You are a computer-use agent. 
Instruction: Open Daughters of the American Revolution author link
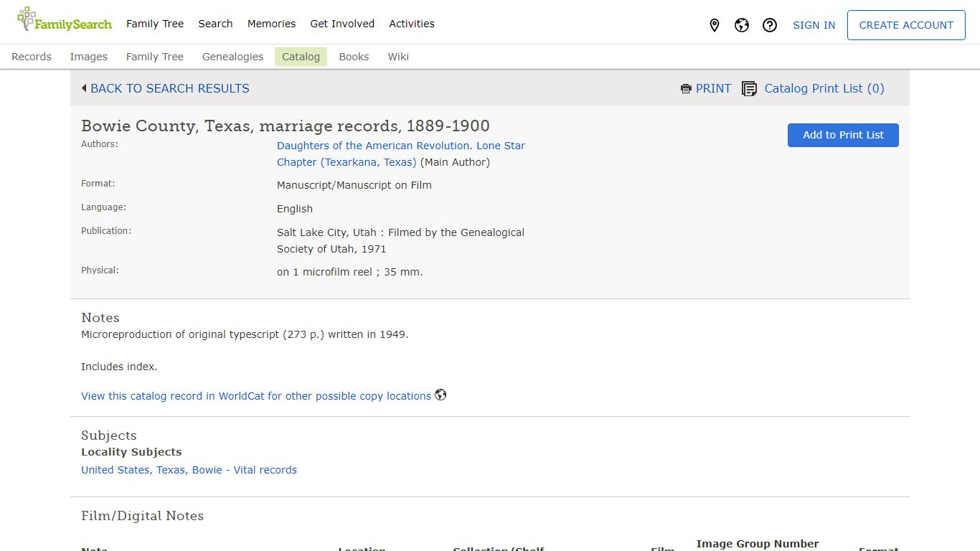point(401,154)
